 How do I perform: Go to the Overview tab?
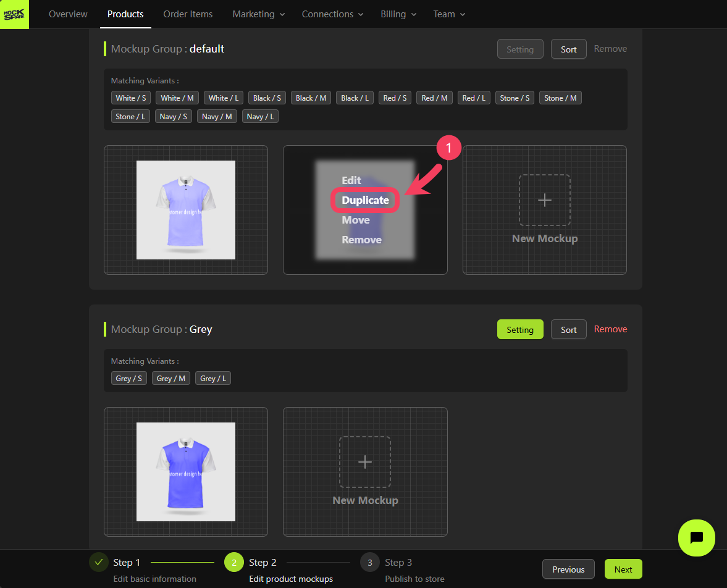(x=68, y=14)
